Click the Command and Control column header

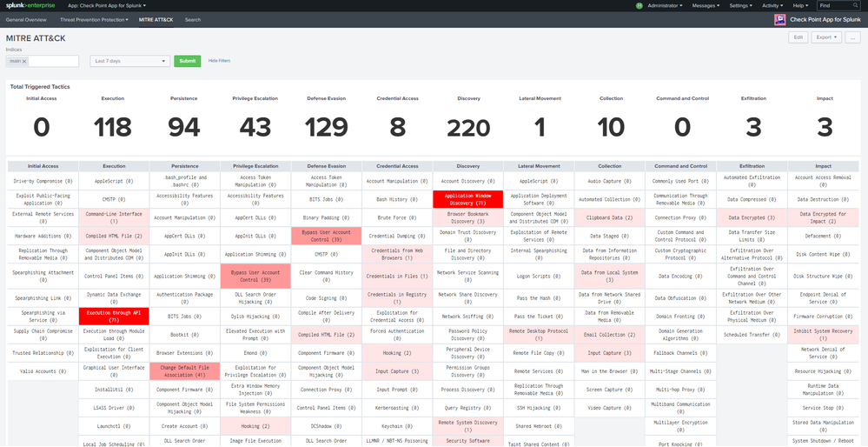680,165
